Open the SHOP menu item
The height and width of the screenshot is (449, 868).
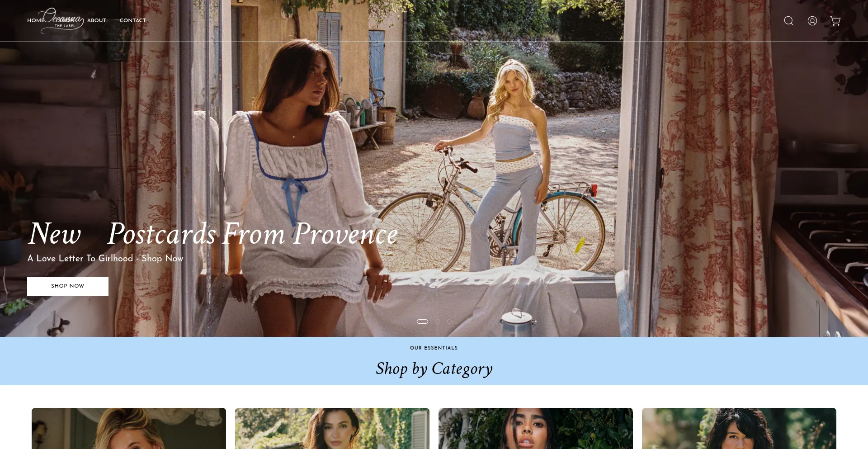(66, 20)
